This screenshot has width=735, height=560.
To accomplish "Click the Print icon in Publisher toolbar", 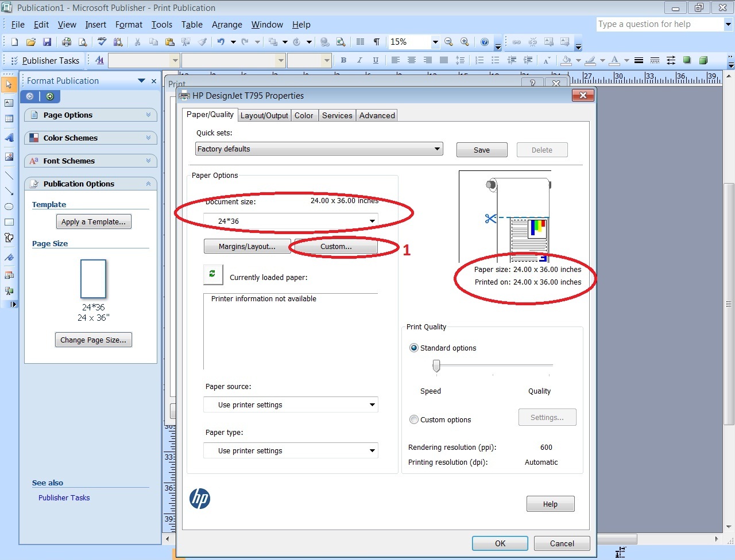I will pyautogui.click(x=67, y=42).
